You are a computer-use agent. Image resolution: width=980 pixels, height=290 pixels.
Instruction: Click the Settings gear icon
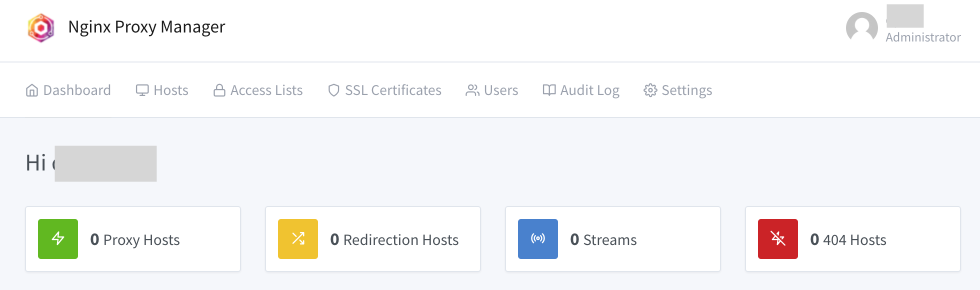pyautogui.click(x=650, y=90)
